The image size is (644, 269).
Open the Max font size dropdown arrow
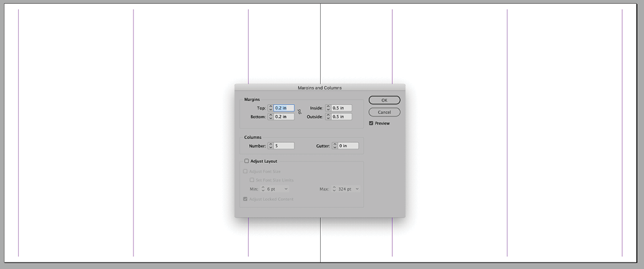[x=357, y=189]
